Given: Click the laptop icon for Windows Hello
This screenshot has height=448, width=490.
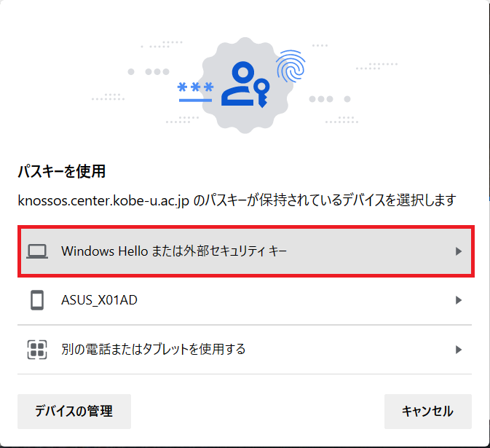Looking at the screenshot, I should [x=37, y=251].
